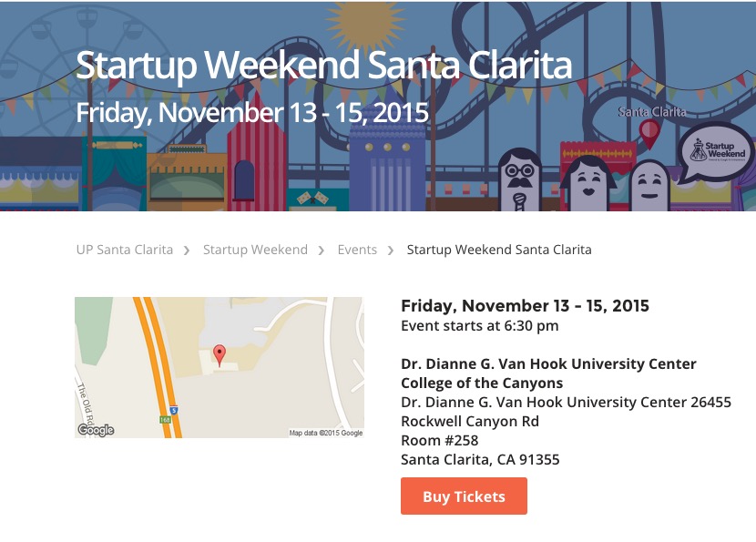Image resolution: width=756 pixels, height=542 pixels.
Task: Go to the Events breadcrumb
Action: click(x=357, y=250)
